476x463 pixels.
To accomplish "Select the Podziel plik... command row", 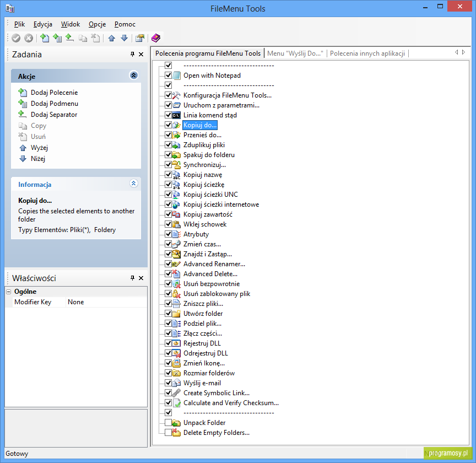I will [203, 324].
